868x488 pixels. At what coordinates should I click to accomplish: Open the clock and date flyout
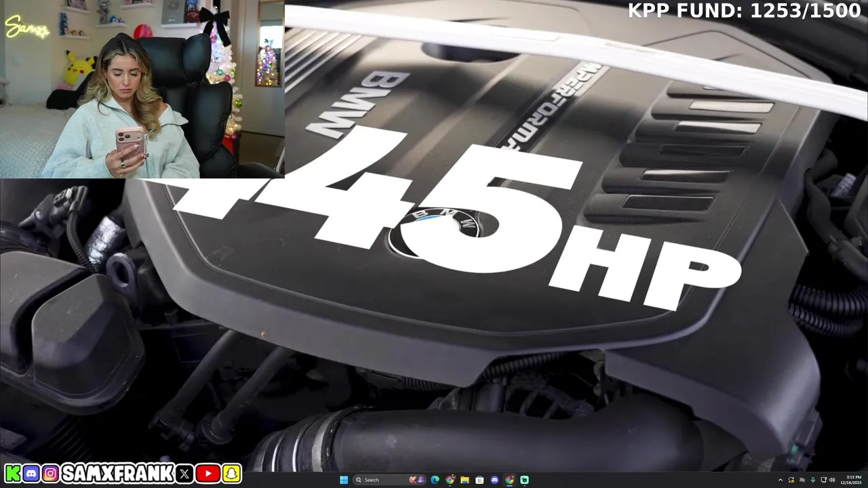click(x=851, y=480)
